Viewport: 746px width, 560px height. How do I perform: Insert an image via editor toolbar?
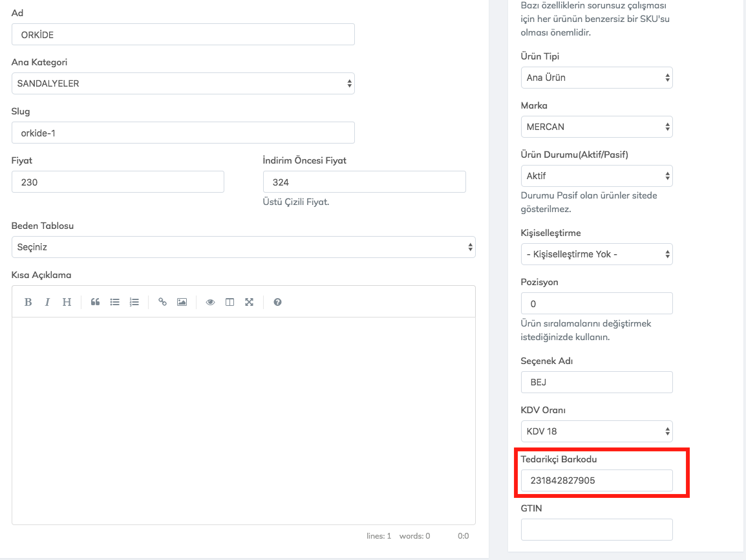pyautogui.click(x=182, y=302)
